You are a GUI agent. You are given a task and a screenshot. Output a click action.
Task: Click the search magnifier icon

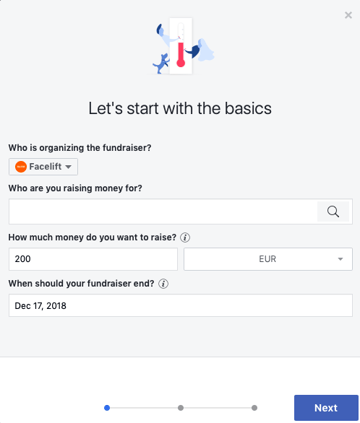[333, 211]
